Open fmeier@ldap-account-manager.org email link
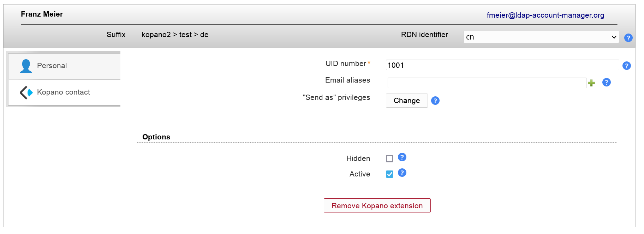 tap(545, 15)
